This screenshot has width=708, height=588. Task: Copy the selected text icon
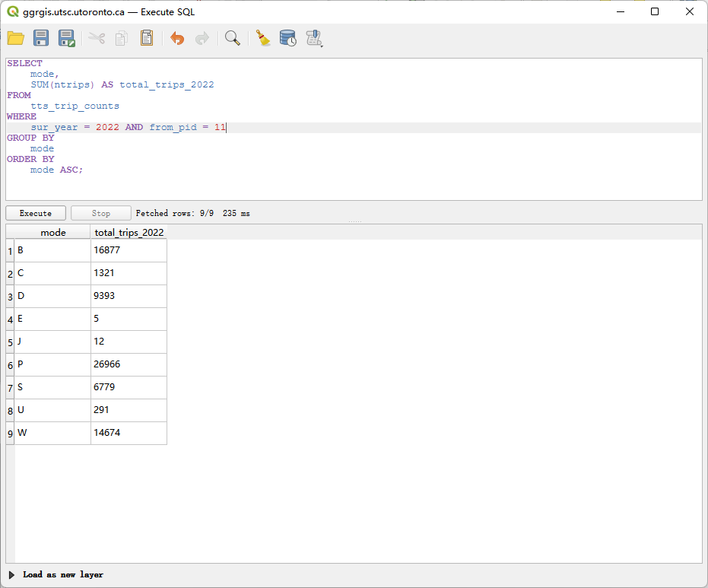(122, 38)
